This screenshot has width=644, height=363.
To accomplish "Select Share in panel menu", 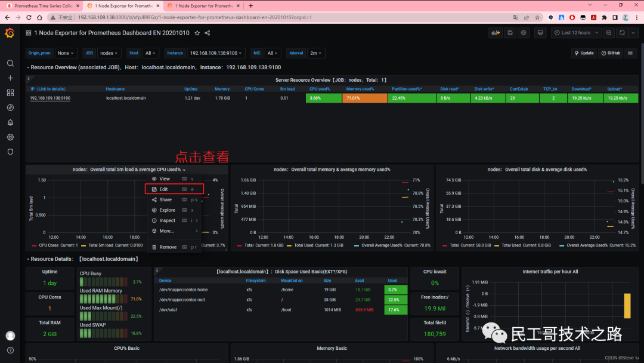I will pos(175,200).
